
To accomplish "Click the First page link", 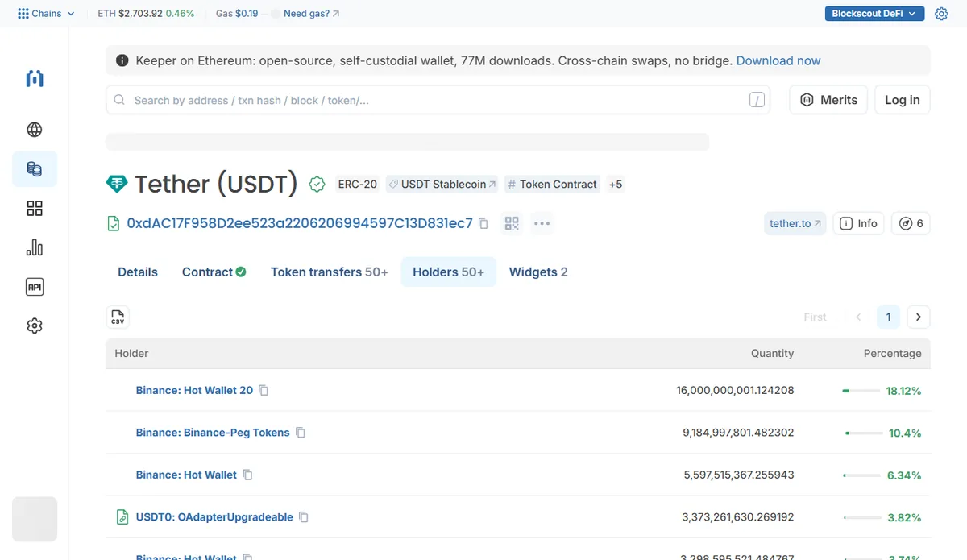I will click(815, 317).
